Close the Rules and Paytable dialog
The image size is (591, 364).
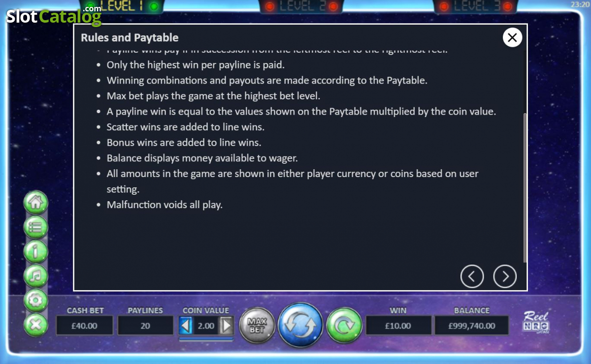(512, 37)
